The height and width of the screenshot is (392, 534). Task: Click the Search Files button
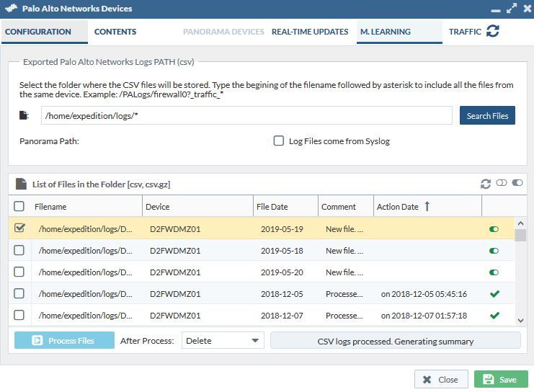click(x=487, y=115)
